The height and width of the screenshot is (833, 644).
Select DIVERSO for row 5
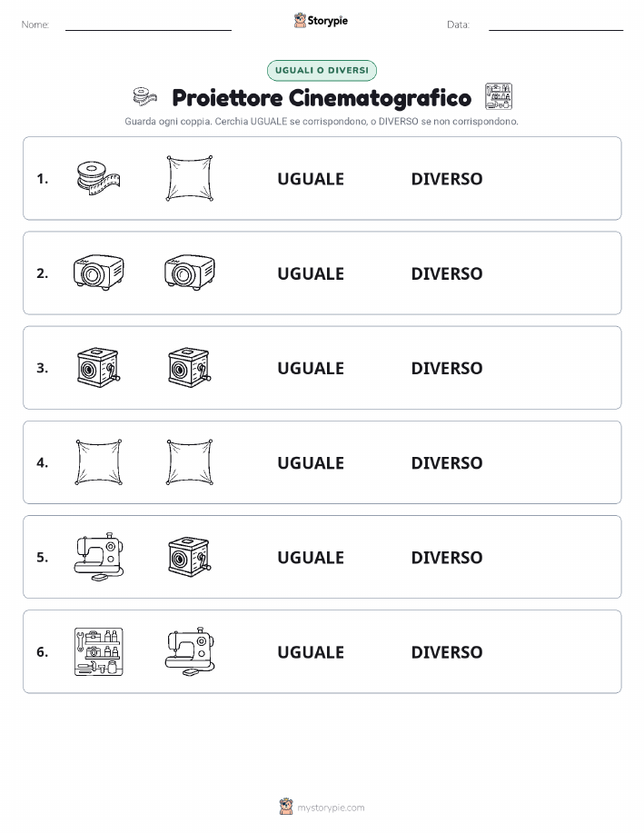point(447,557)
